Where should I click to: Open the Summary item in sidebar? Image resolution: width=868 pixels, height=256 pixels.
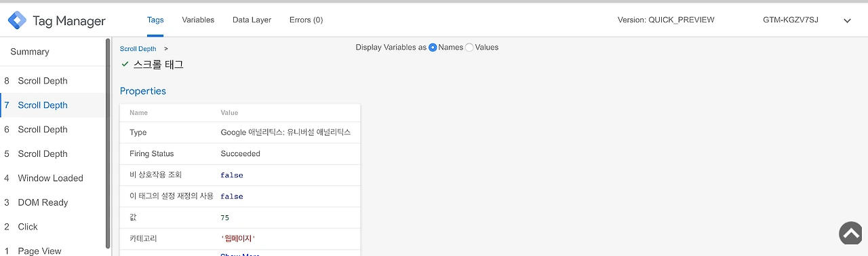[30, 52]
